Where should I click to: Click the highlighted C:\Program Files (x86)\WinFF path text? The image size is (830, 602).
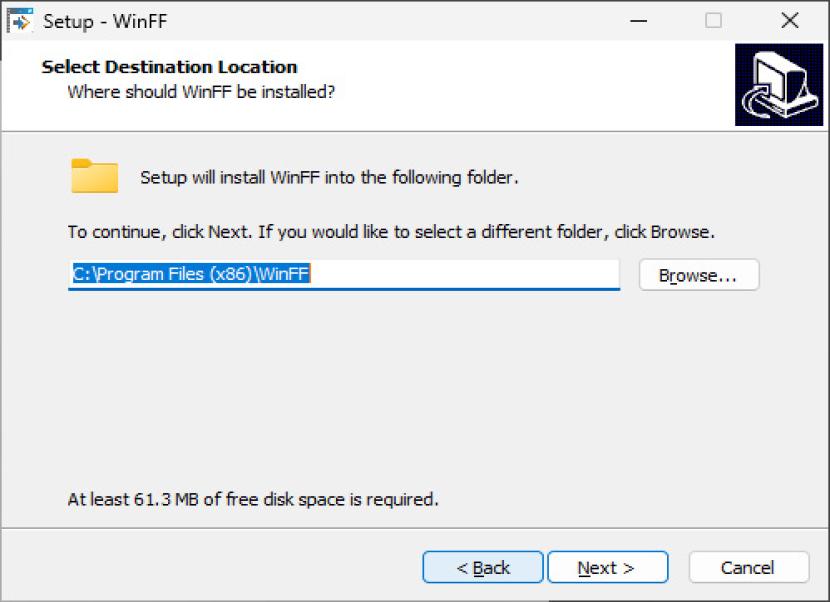coord(191,274)
